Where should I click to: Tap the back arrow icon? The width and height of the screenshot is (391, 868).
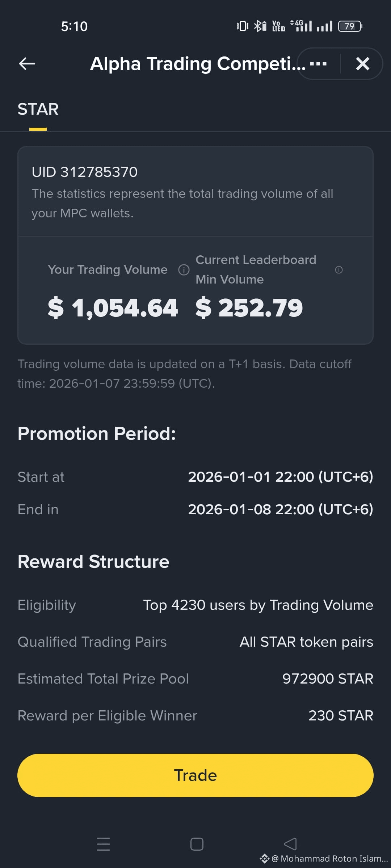coord(27,64)
